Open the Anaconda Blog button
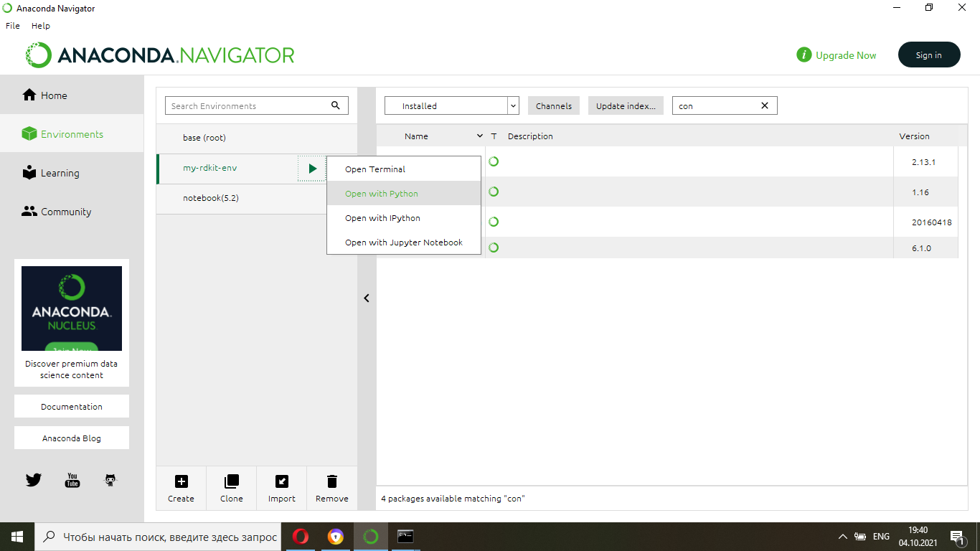The image size is (980, 551). 72,438
